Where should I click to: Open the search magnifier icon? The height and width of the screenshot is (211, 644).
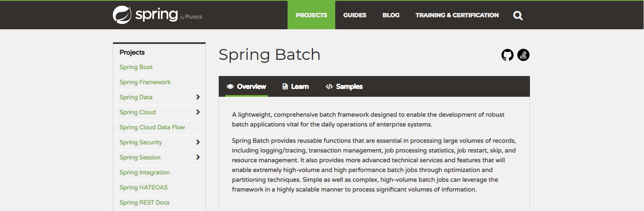(518, 15)
